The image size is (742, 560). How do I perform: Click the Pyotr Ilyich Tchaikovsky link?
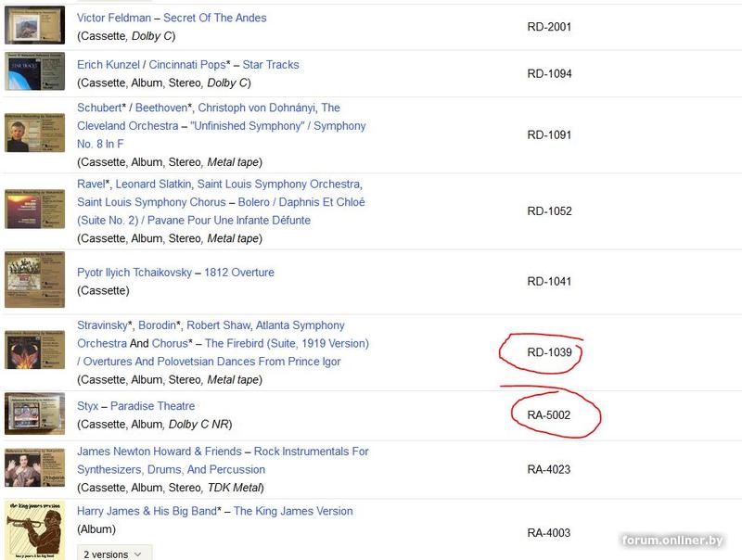pyautogui.click(x=134, y=273)
